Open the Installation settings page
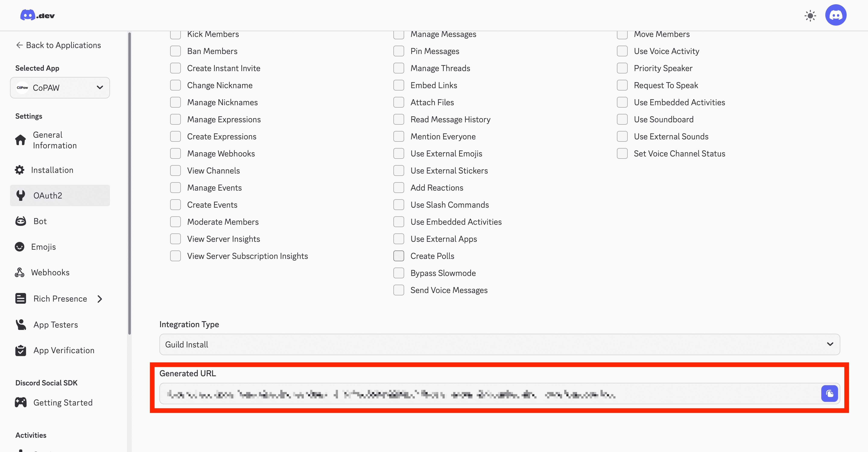Viewport: 868px width, 452px height. tap(52, 170)
